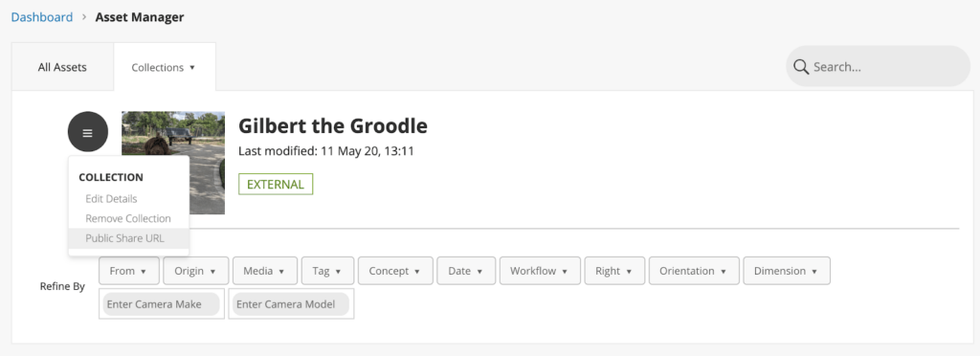Open the Orientation filter dropdown
The image size is (980, 356).
(x=694, y=271)
